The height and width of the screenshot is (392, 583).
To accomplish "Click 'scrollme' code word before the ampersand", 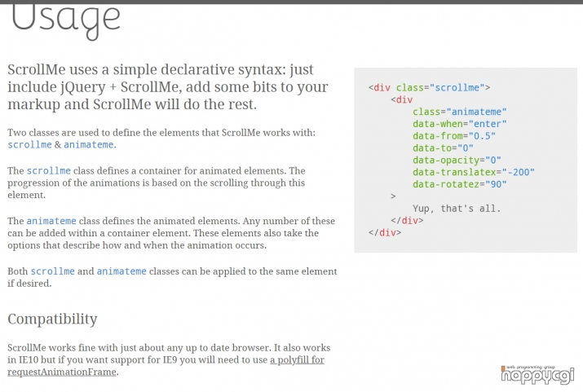I will (x=29, y=144).
